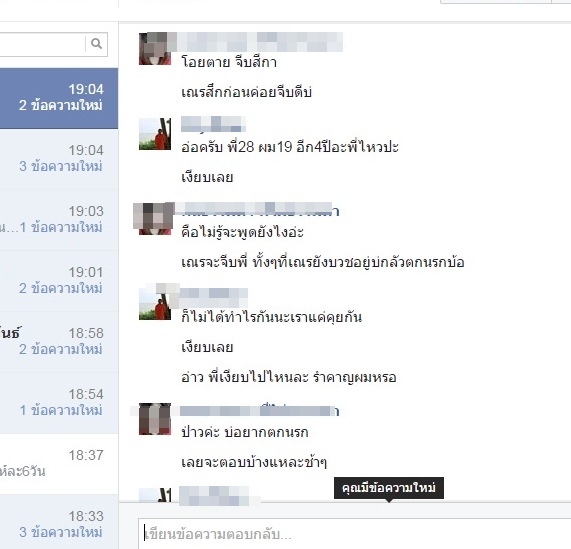This screenshot has width=571, height=549.
Task: Click the conversation search field
Action: click(43, 44)
